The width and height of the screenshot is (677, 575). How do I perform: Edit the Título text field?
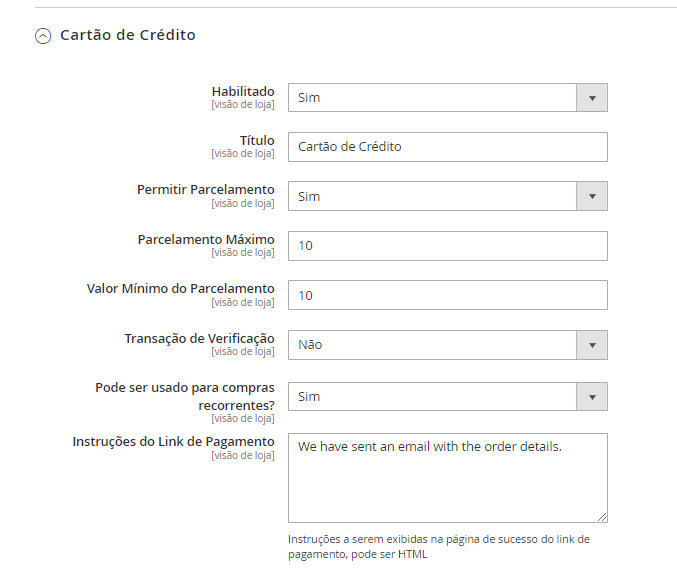pos(447,147)
